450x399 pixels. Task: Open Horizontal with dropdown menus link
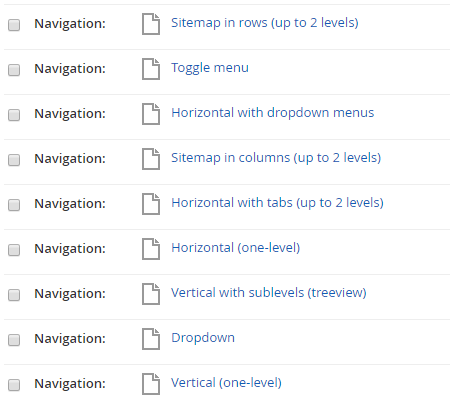[273, 113]
